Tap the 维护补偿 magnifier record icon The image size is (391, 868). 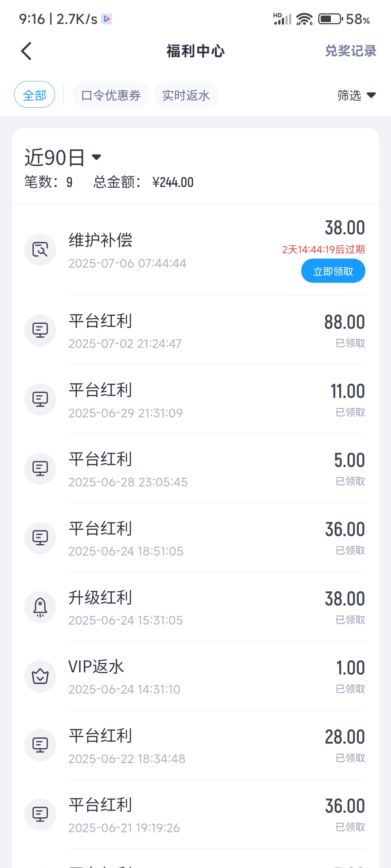40,250
